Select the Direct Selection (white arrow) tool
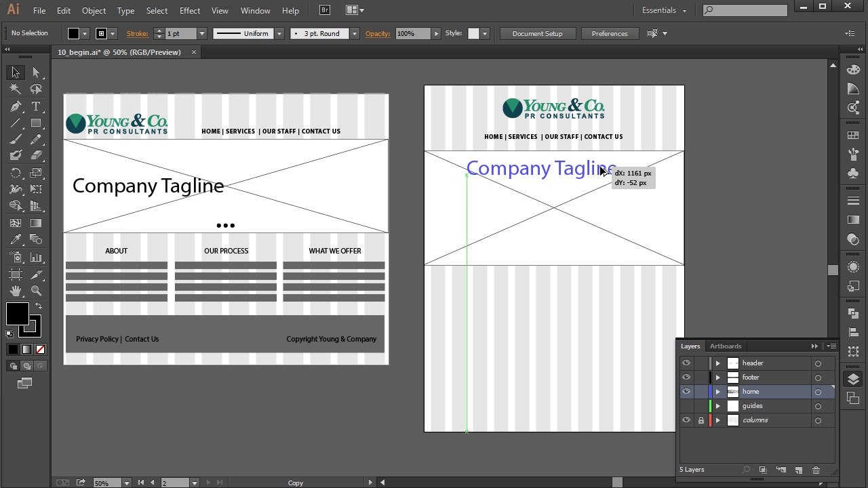This screenshot has width=868, height=488. tap(36, 73)
